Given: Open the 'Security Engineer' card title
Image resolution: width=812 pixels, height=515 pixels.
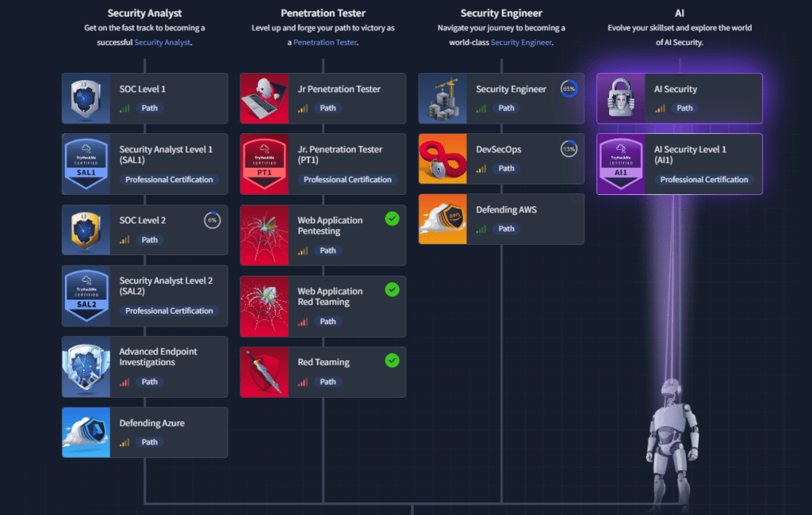Looking at the screenshot, I should point(511,89).
